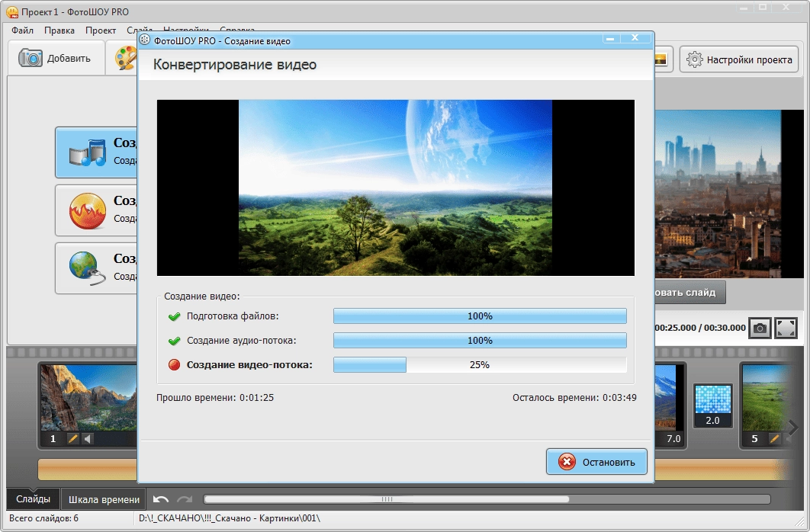
Task: Select the slide 1 thumbnail
Action: point(88,405)
